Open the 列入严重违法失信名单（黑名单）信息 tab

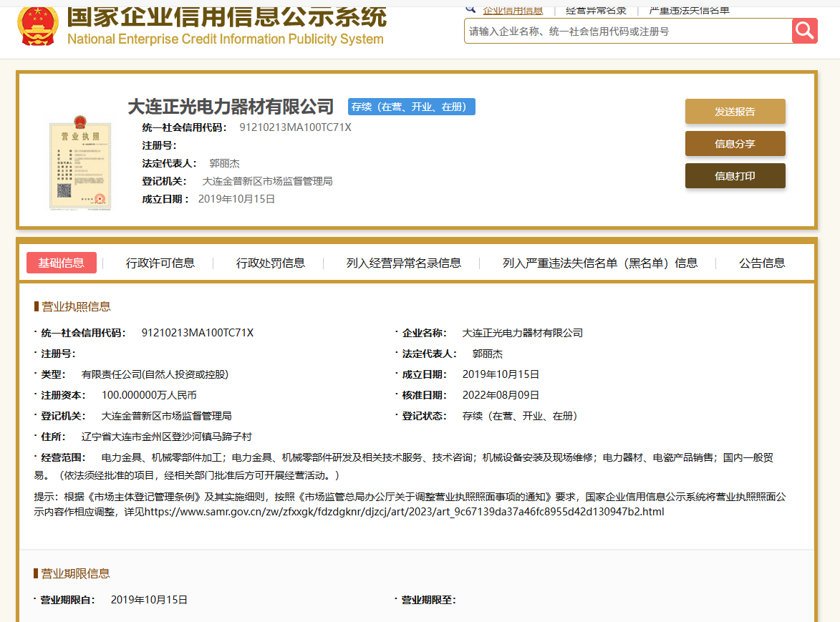[600, 263]
